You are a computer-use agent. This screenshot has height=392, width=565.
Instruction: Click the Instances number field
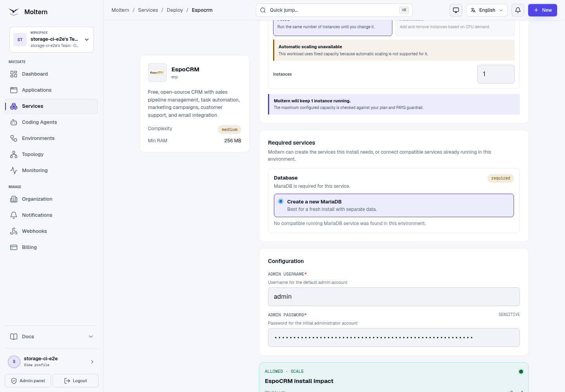[x=496, y=74]
